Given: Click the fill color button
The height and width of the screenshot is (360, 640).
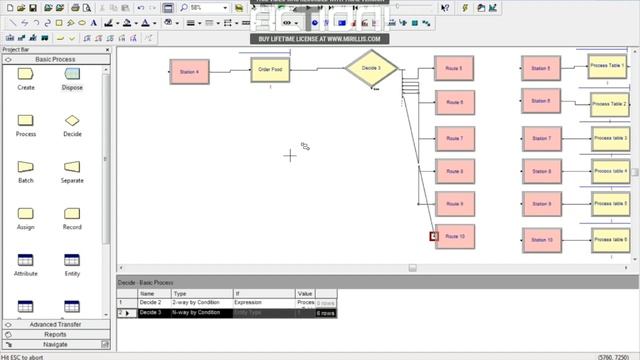Looking at the screenshot, I should (127, 23).
